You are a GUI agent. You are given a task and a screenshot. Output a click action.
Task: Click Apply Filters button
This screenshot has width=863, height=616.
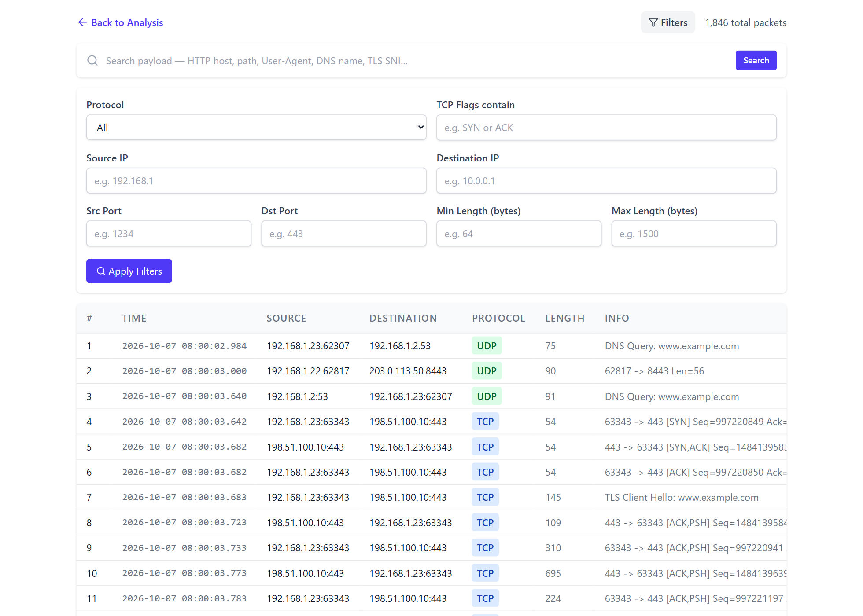pyautogui.click(x=129, y=271)
